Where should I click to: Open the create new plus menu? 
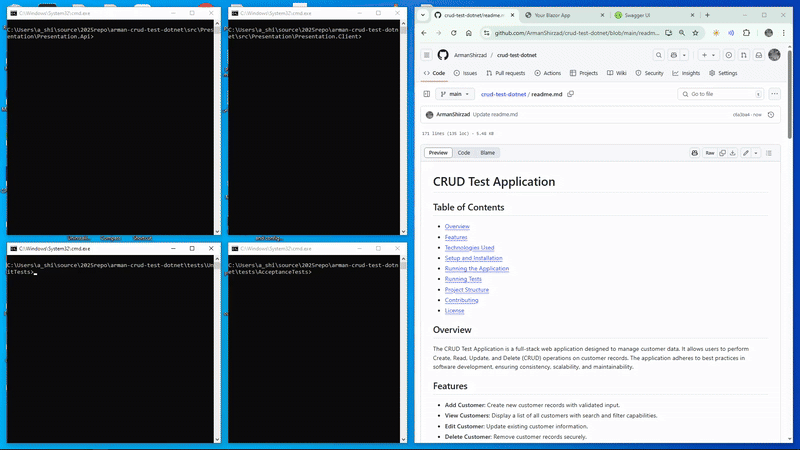pyautogui.click(x=708, y=55)
